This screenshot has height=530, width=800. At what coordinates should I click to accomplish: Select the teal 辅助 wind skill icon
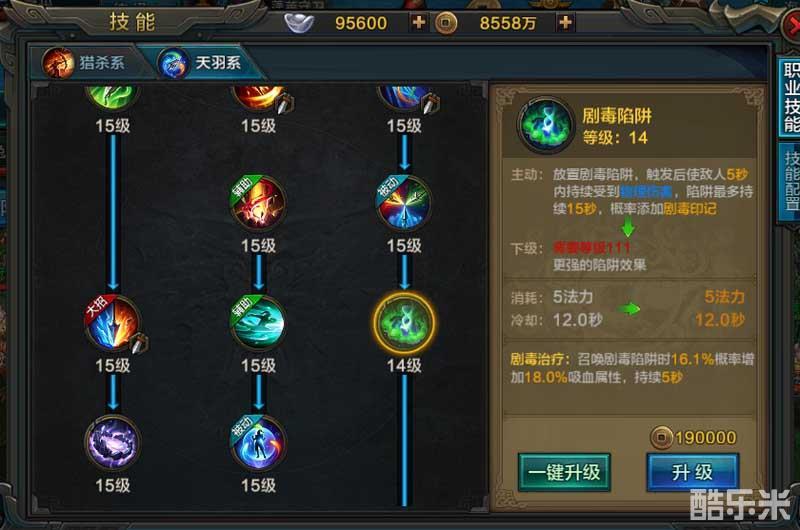(x=258, y=323)
